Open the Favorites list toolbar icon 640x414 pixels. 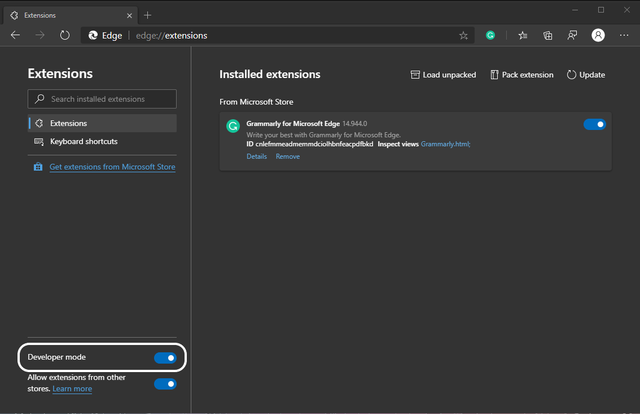523,35
